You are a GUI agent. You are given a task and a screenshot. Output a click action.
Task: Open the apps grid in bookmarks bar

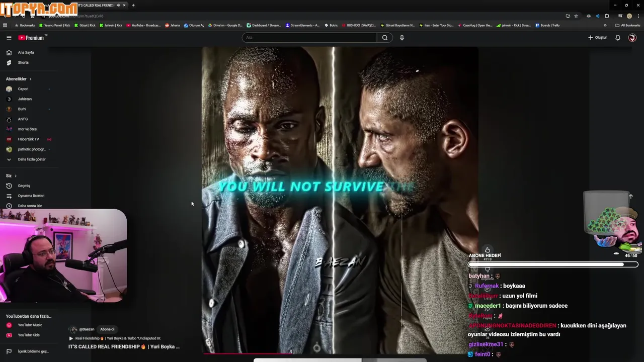click(5, 25)
